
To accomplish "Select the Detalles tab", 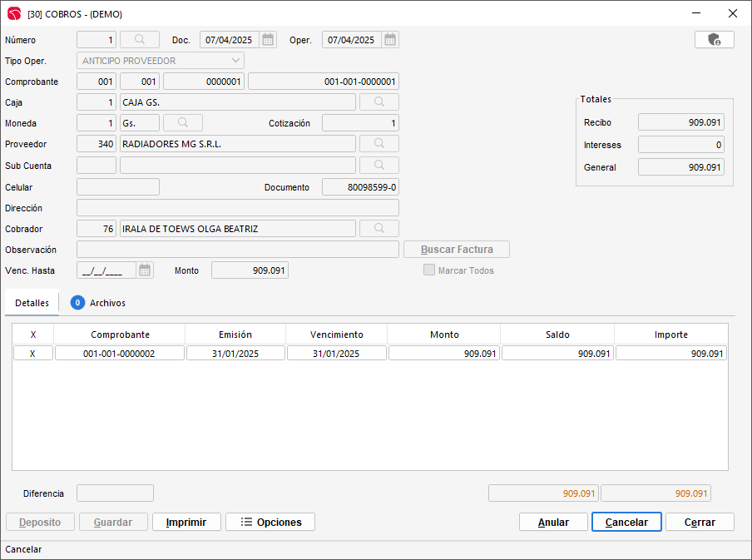I will 32,303.
